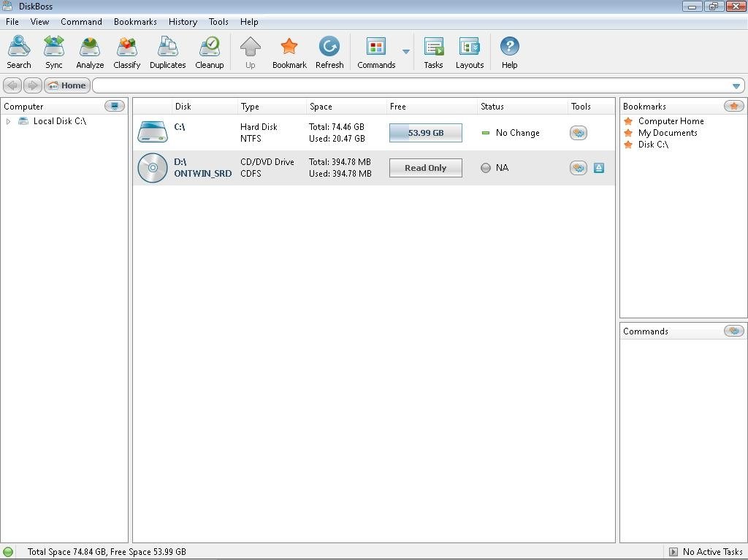This screenshot has height=560, width=748.
Task: Click the Commands panel options button
Action: pos(733,331)
